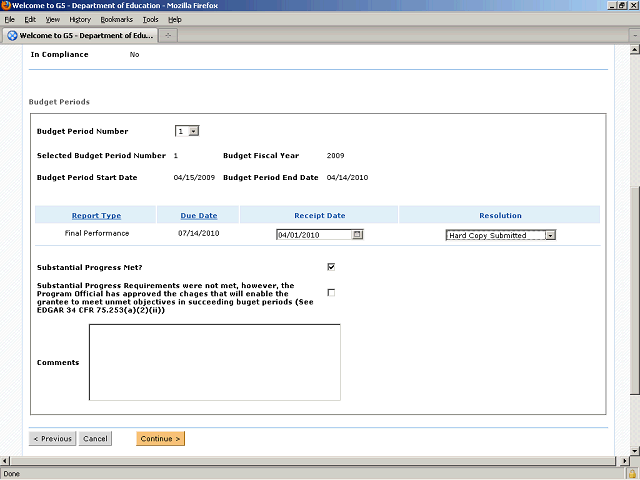Click the In Compliance value No
The height and width of the screenshot is (480, 640).
pyautogui.click(x=134, y=54)
